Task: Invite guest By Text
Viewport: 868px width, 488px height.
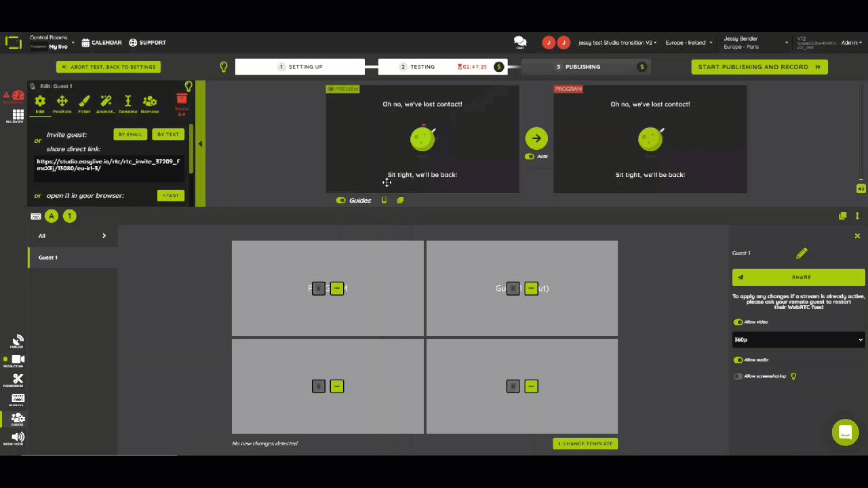Action: coord(168,134)
